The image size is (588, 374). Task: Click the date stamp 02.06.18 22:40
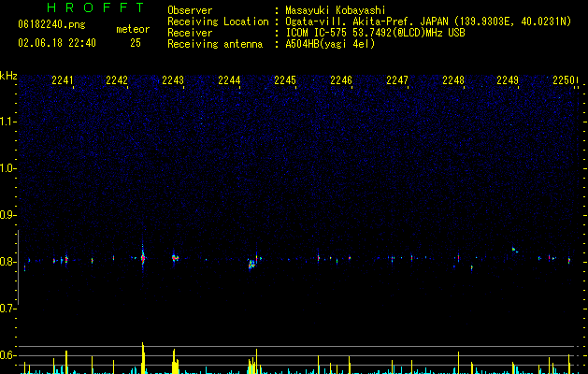(x=57, y=43)
